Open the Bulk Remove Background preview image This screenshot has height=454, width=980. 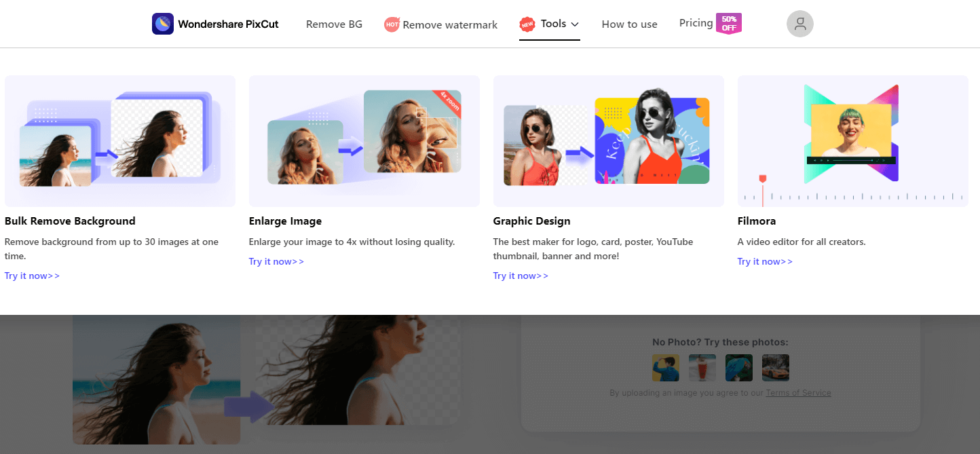point(120,141)
